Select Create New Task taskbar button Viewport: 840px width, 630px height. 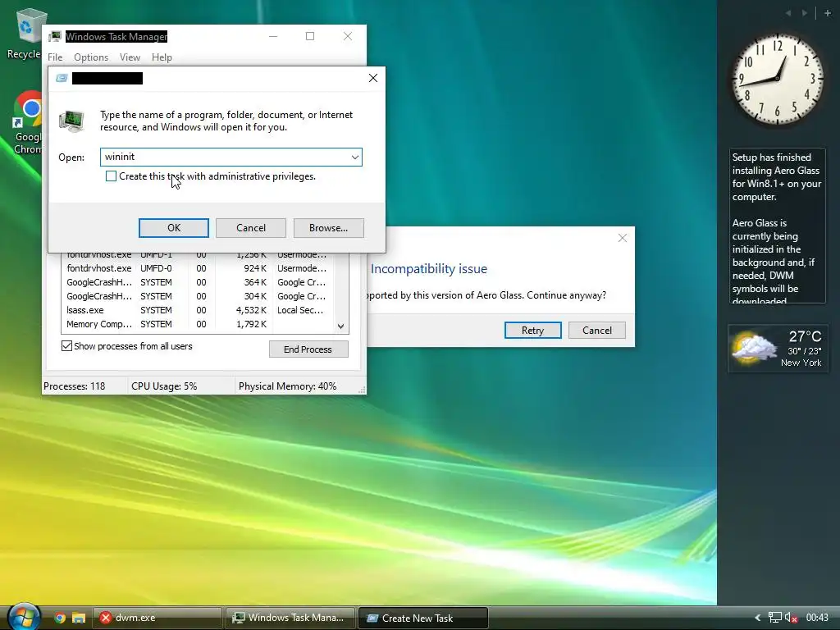(422, 618)
